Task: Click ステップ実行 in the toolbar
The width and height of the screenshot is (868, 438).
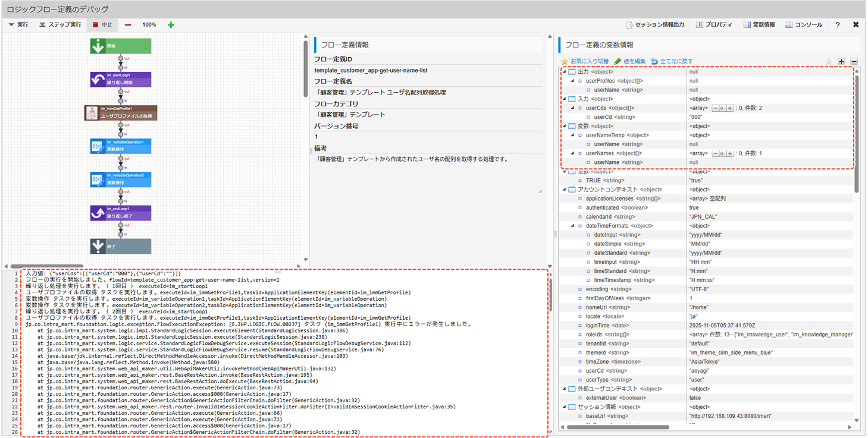Action: (x=60, y=25)
